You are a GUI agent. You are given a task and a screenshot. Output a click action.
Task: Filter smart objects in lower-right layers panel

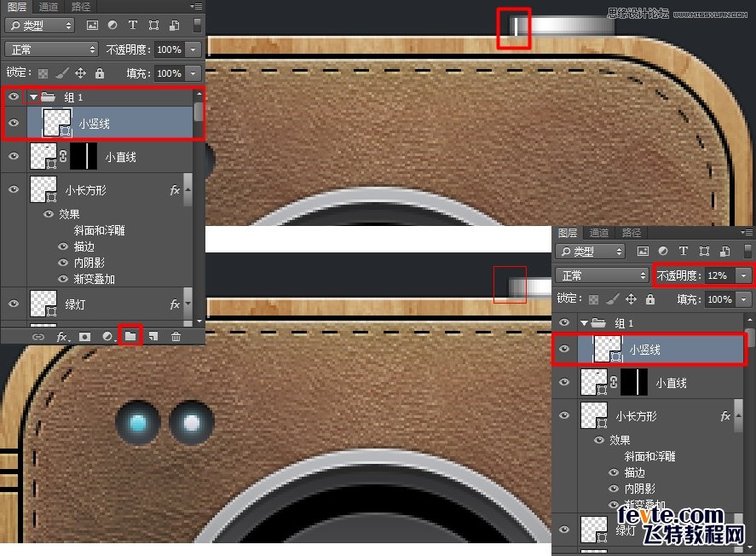[x=725, y=251]
